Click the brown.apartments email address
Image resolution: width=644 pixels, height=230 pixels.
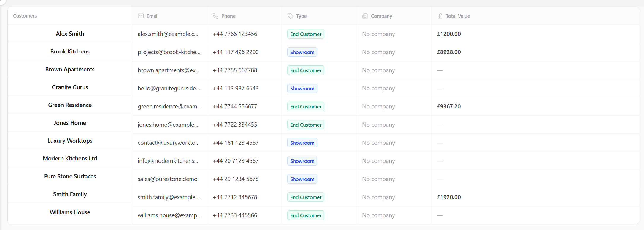click(169, 70)
